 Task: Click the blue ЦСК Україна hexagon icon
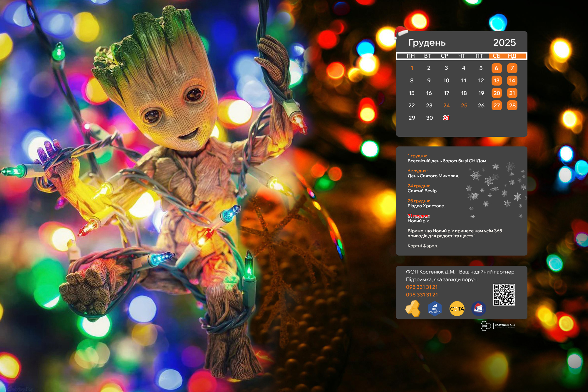tap(435, 309)
